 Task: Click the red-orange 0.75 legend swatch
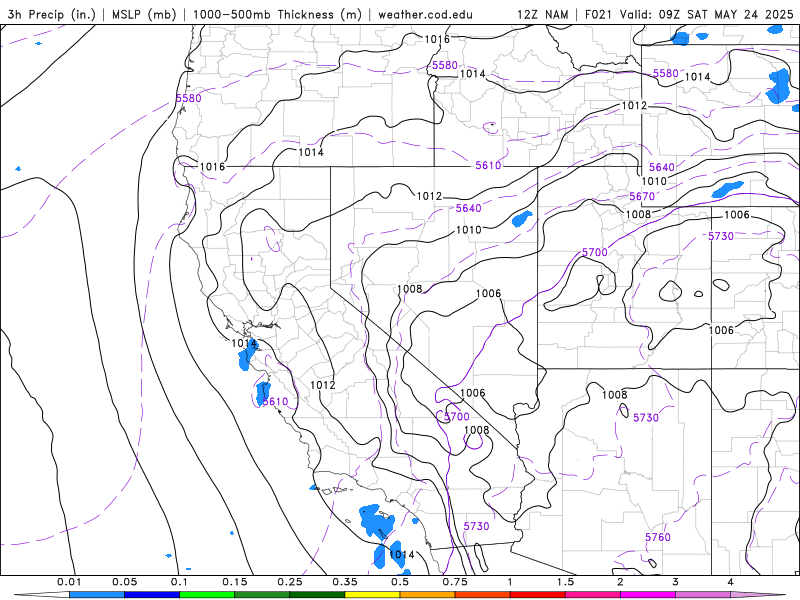point(482,595)
